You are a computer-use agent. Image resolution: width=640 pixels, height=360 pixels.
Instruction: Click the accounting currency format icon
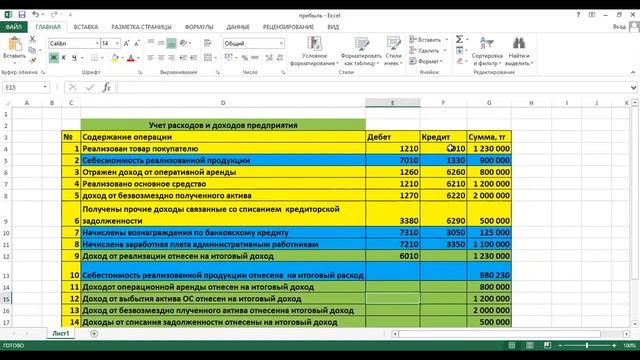pyautogui.click(x=228, y=58)
